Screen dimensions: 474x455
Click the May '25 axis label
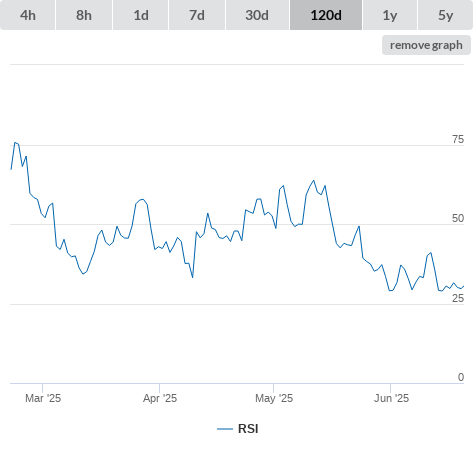(274, 398)
